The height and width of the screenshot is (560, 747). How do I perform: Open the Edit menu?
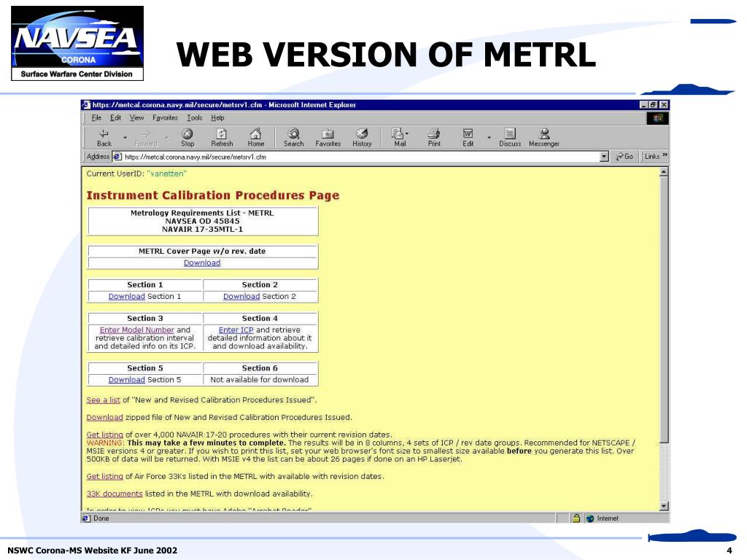115,117
